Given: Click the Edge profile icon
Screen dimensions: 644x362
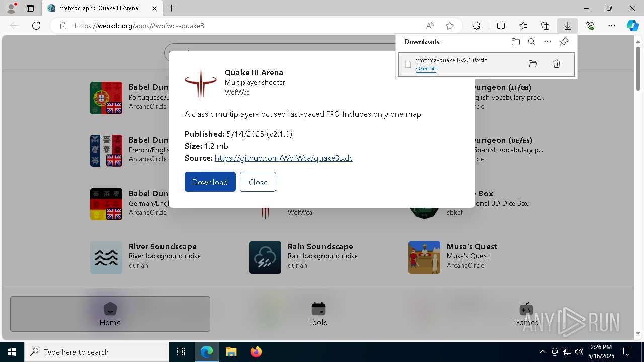Looking at the screenshot, I should coord(11,8).
